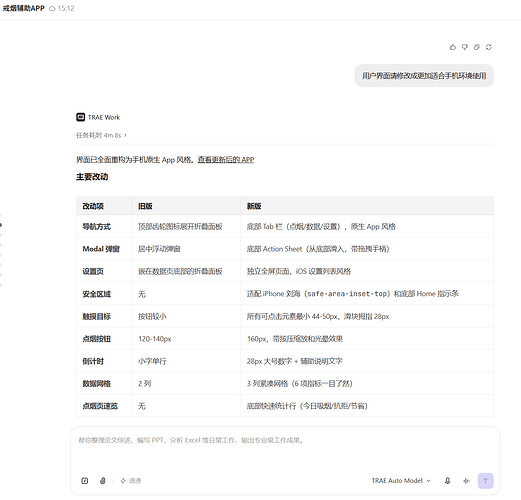Viewport: 521px width, 500px height.
Task: Click the audio waveform icon
Action: click(467, 480)
